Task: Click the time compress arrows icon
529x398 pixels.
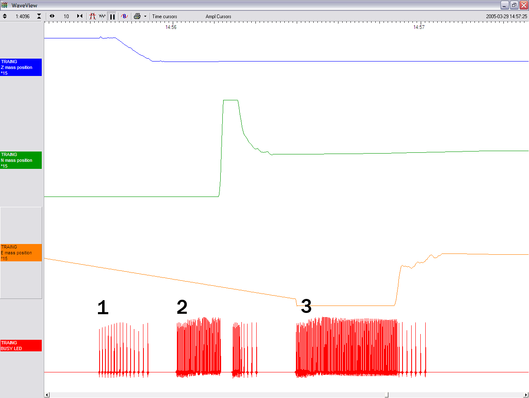Action: pos(80,16)
